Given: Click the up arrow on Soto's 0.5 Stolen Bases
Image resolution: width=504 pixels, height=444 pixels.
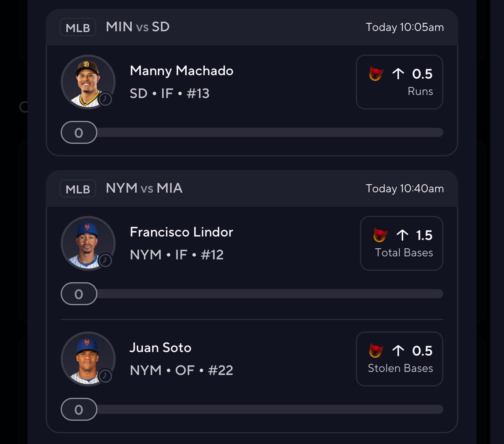Looking at the screenshot, I should [x=398, y=351].
